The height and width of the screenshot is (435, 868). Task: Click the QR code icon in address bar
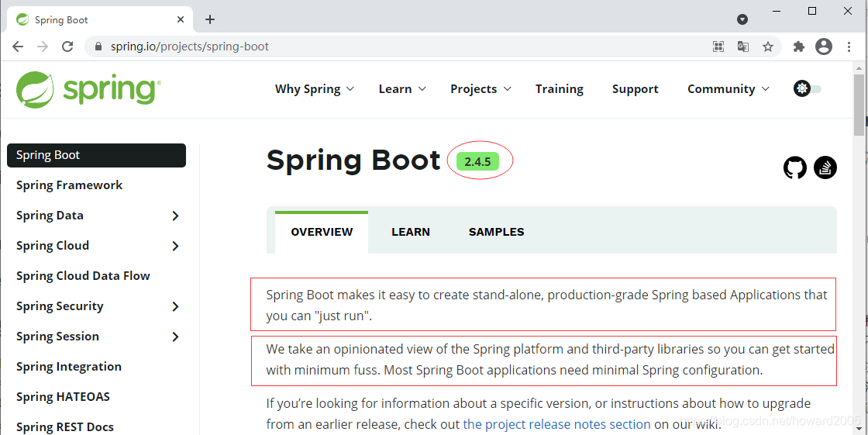click(718, 47)
